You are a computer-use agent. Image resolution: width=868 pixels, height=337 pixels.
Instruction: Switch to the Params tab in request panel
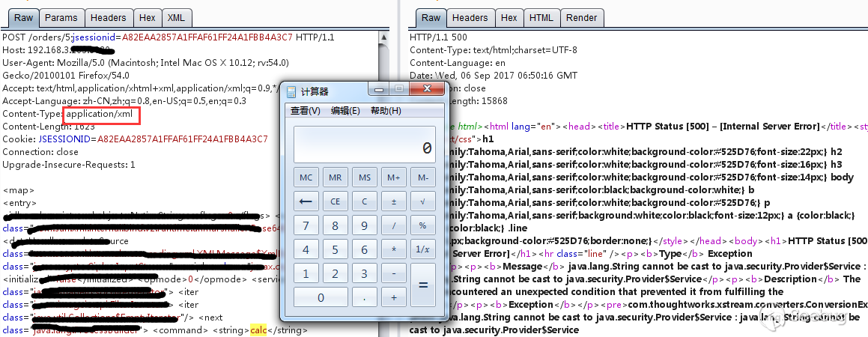coord(61,17)
